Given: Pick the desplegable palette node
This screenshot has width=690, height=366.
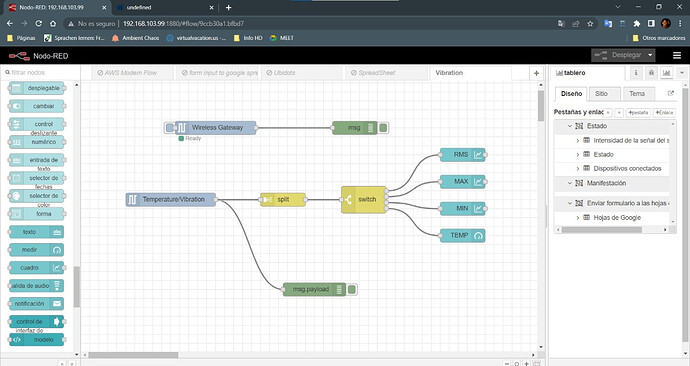Looking at the screenshot, I should pos(37,88).
